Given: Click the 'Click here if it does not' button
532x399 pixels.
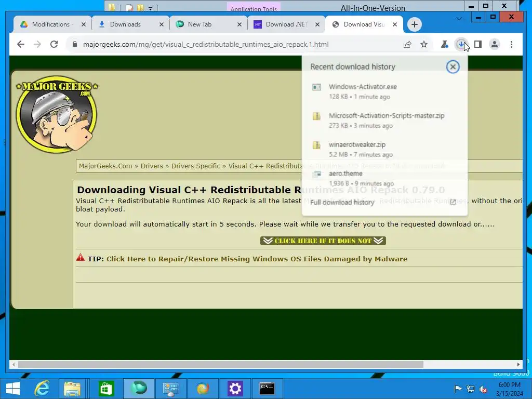Looking at the screenshot, I should coord(323,241).
